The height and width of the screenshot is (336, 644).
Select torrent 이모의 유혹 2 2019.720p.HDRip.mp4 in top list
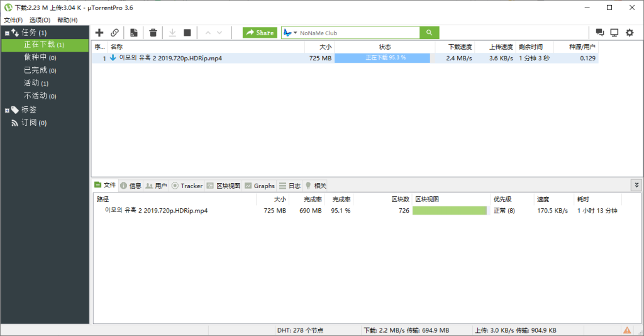point(170,59)
